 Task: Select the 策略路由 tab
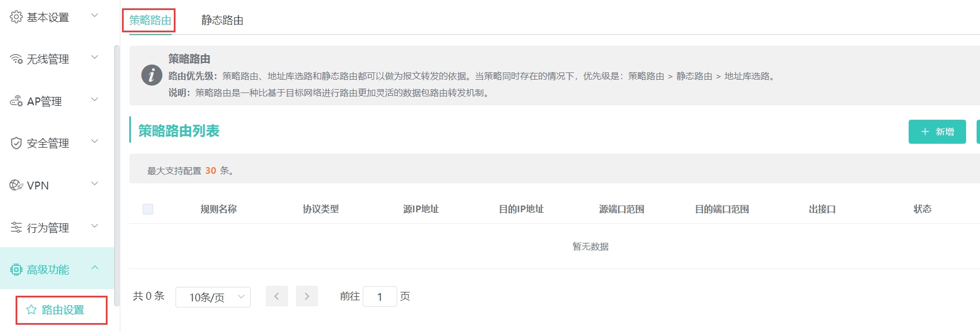pos(150,21)
